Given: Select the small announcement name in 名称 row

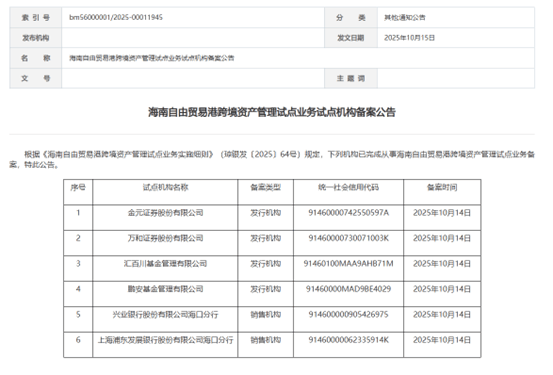Looking at the screenshot, I should point(152,58).
